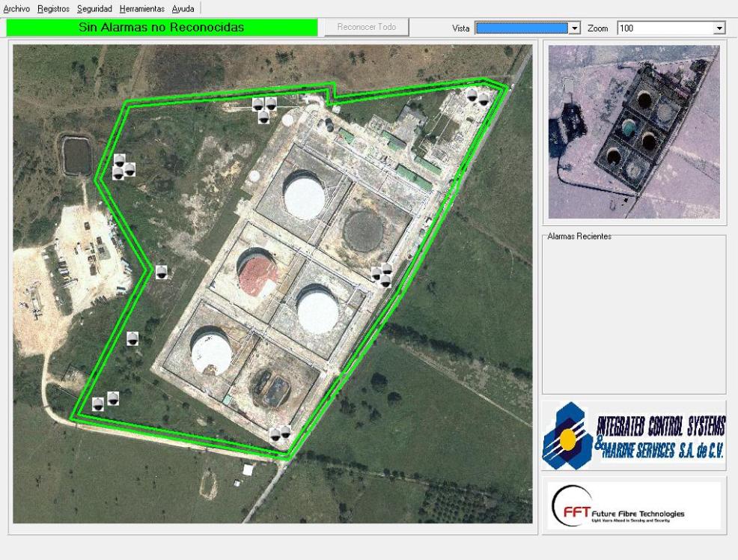Click the left camera of the southwest corner pair
Image resolution: width=738 pixels, height=560 pixels.
tap(98, 404)
